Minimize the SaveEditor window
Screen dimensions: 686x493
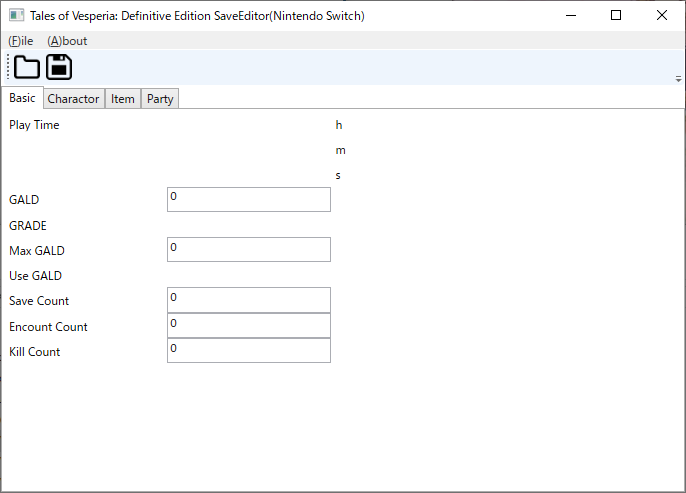(571, 15)
